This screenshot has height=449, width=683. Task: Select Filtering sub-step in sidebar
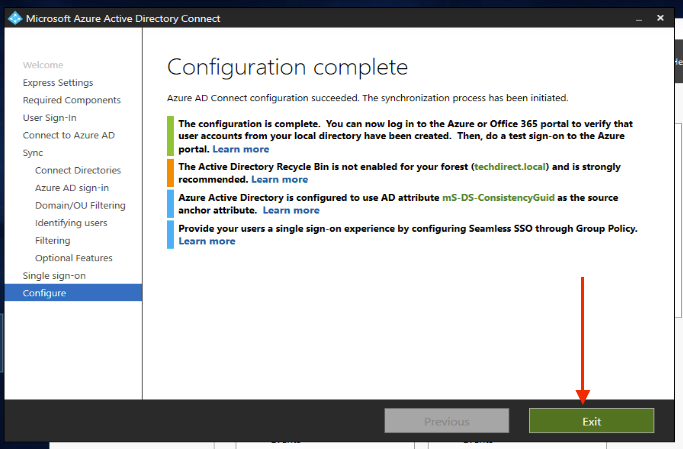(x=52, y=240)
